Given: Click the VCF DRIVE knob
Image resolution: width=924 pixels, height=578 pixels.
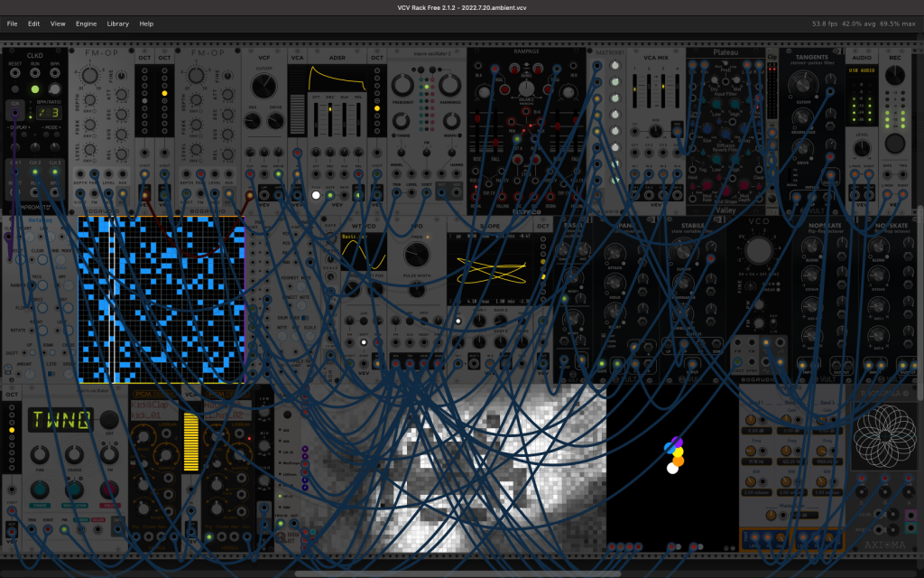Looking at the screenshot, I should pos(275,121).
